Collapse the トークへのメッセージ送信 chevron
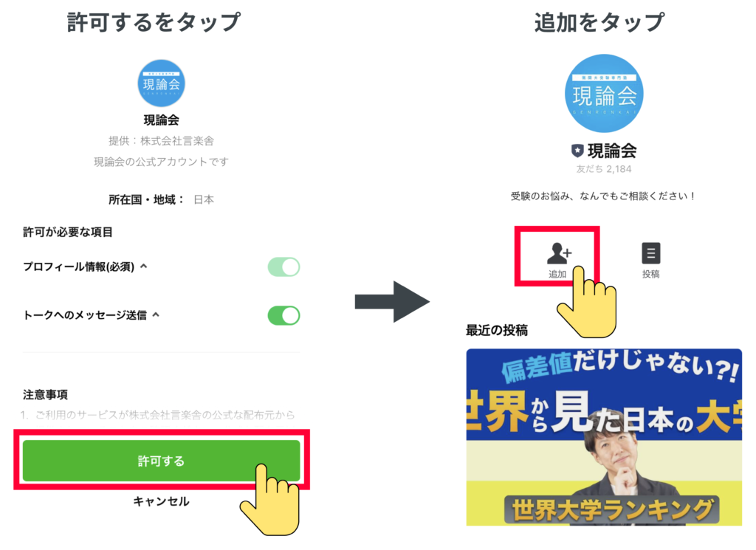Image resolution: width=756 pixels, height=550 pixels. (156, 314)
